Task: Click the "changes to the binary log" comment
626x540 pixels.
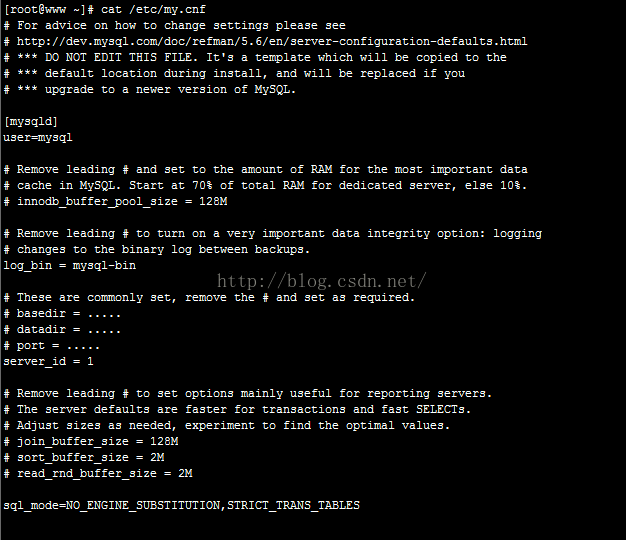Action: [163, 249]
